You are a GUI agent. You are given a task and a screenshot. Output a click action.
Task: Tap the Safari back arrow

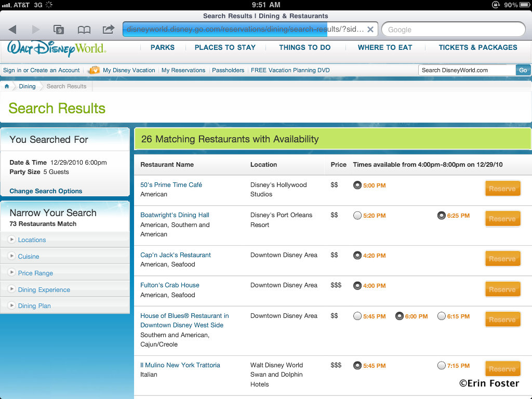click(12, 30)
